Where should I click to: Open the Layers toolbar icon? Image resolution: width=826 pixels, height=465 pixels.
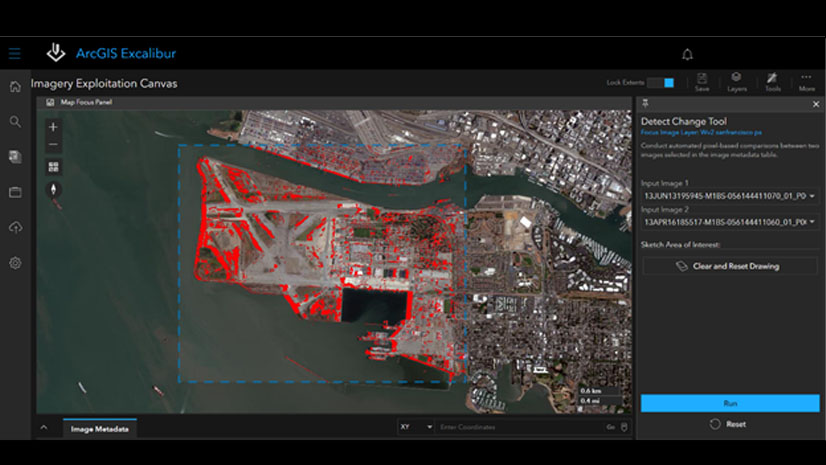click(736, 82)
